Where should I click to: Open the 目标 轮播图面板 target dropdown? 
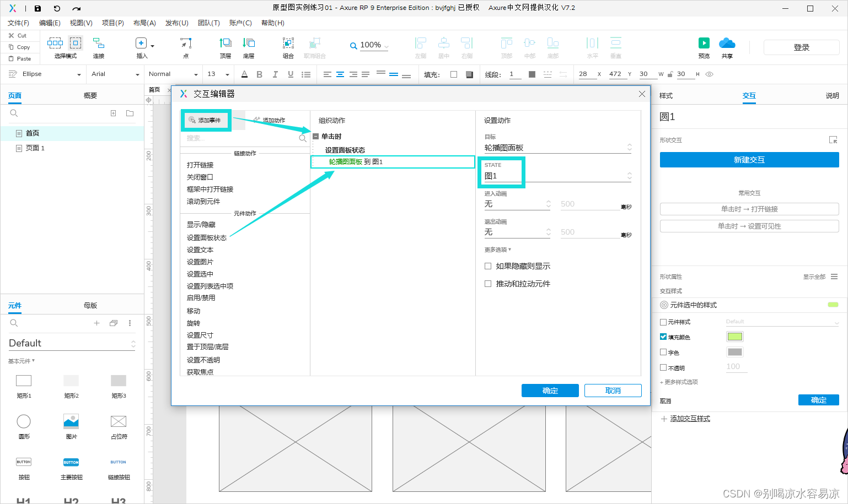(x=558, y=148)
